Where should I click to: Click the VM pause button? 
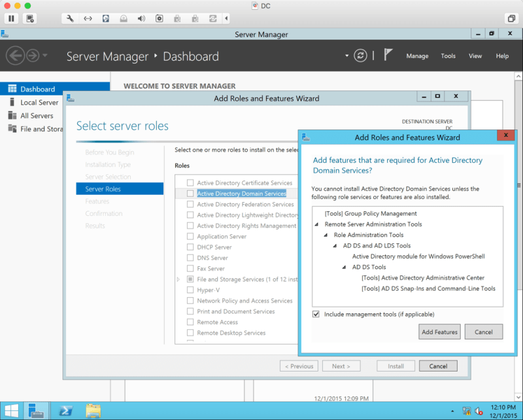click(x=12, y=18)
